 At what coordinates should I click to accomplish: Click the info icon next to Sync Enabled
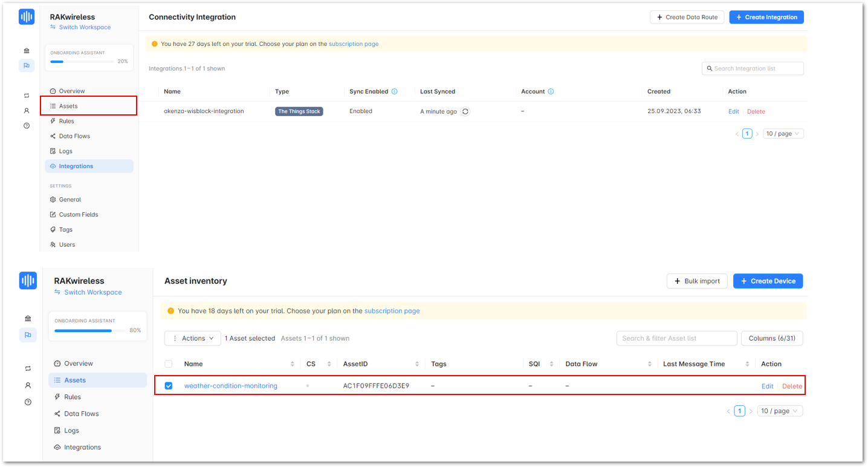point(395,91)
